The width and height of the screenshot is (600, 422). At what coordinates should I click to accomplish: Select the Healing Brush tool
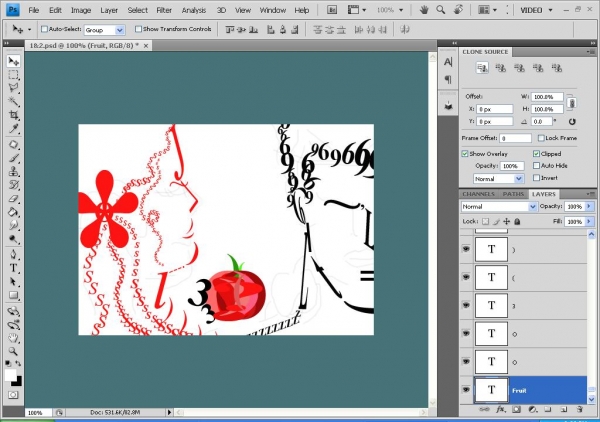pos(13,145)
